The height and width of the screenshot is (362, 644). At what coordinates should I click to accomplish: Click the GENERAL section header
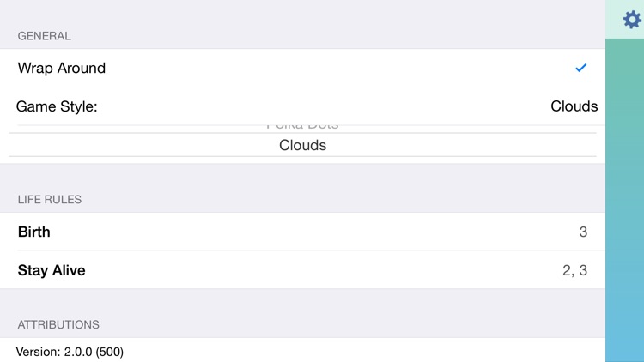click(45, 36)
